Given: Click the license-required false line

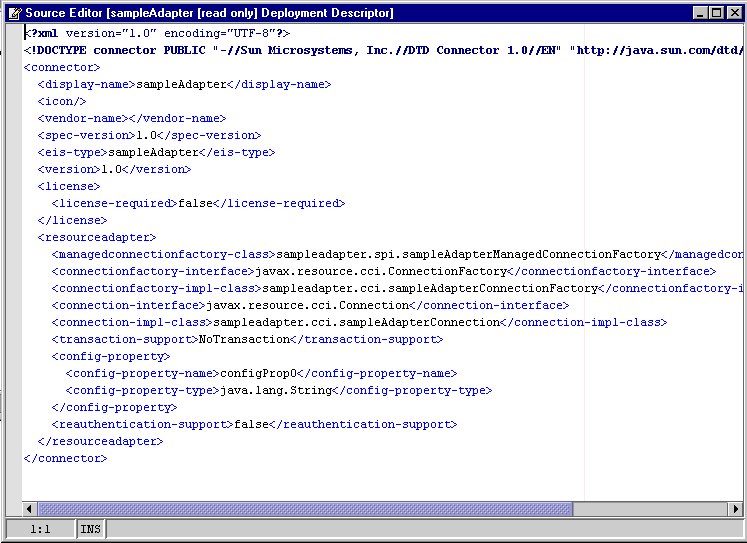Looking at the screenshot, I should [x=198, y=203].
